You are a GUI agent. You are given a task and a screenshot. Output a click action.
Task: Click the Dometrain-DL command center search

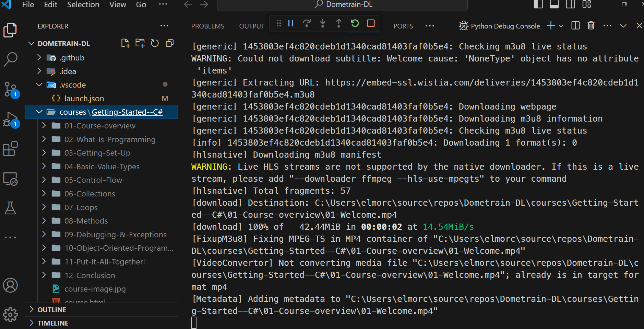[x=342, y=5]
